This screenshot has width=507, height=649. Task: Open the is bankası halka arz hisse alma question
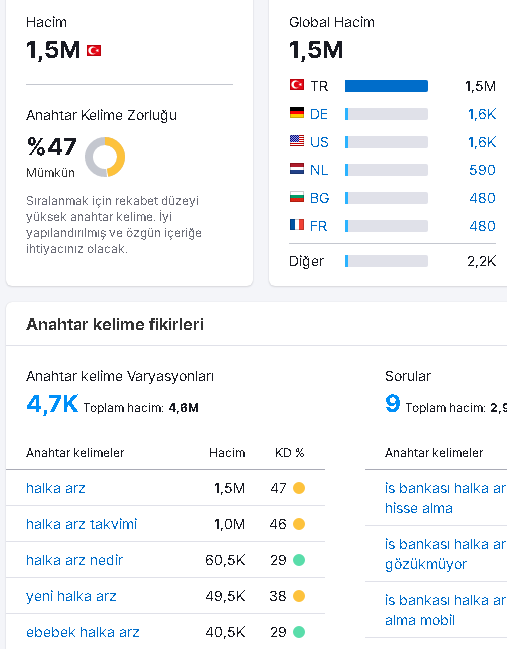(446, 498)
